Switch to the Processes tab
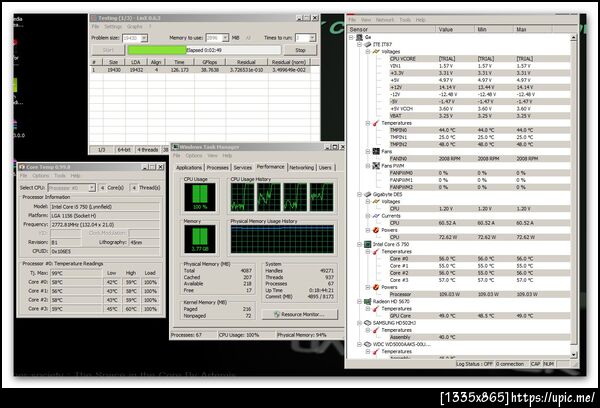The image size is (600, 408). 217,168
